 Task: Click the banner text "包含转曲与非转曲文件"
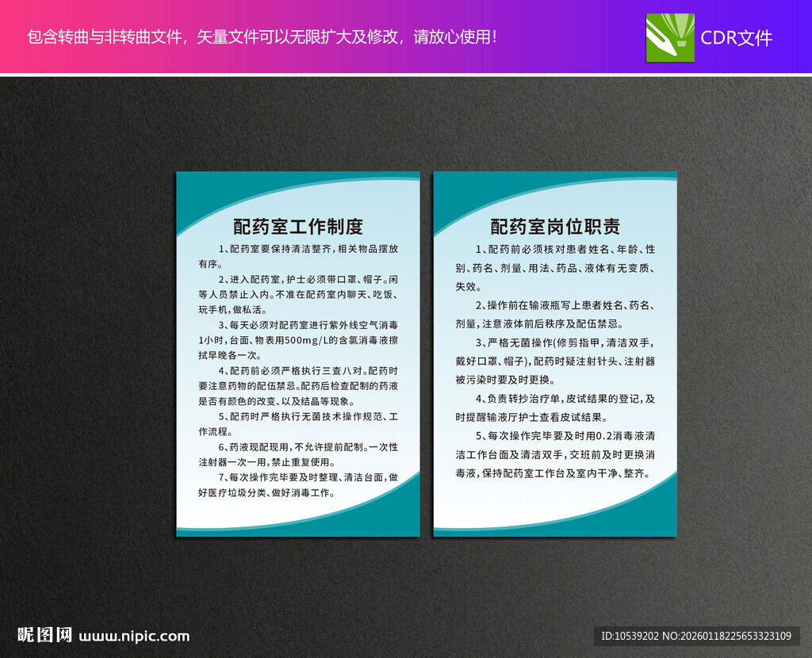(x=104, y=36)
